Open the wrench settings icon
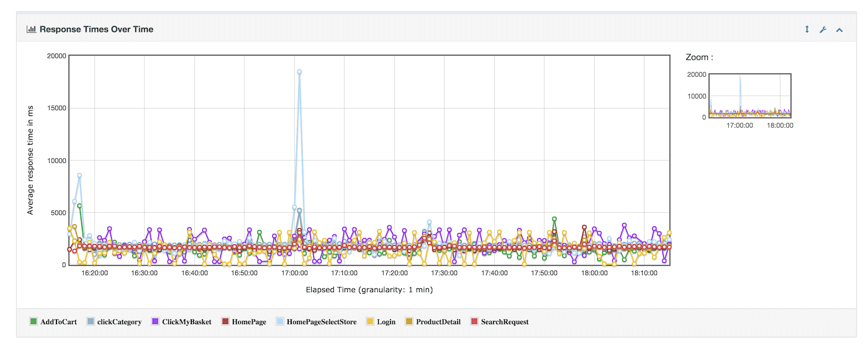Image resolution: width=868 pixels, height=351 pixels. [823, 29]
